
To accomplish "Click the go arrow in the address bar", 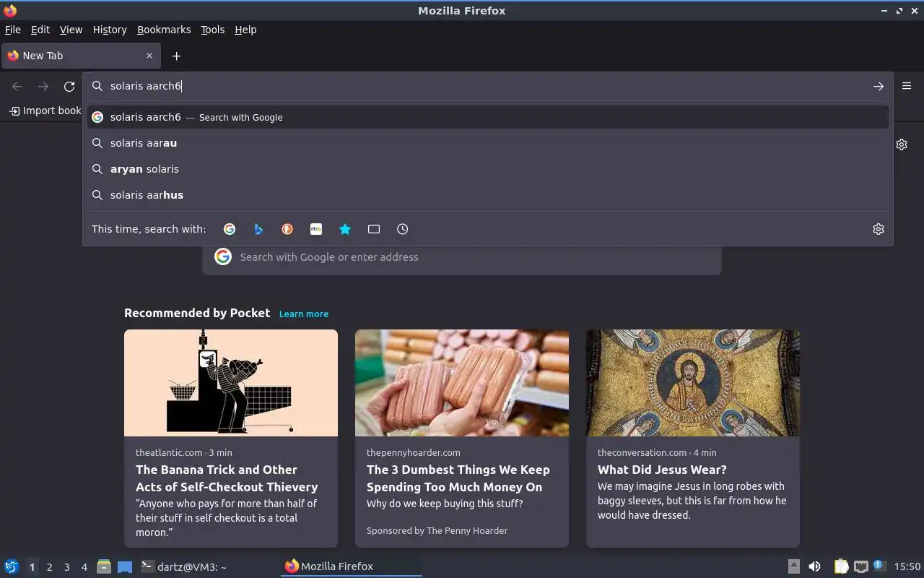I will (x=879, y=86).
